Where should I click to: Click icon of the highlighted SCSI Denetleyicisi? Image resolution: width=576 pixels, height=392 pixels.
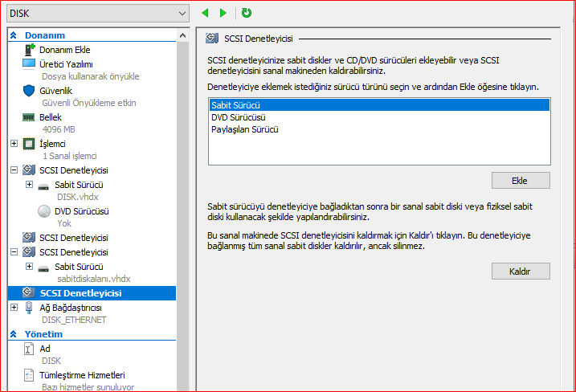29,292
